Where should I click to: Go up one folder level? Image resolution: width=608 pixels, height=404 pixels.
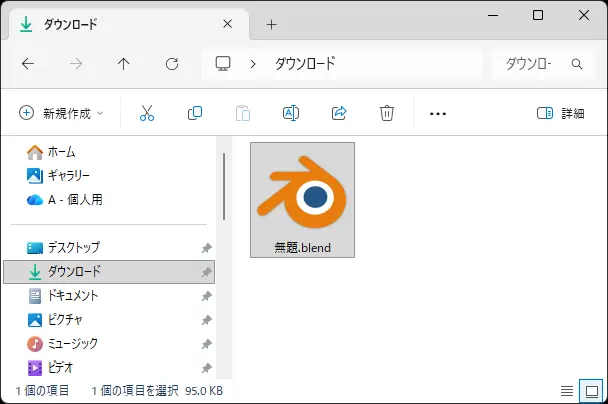[x=124, y=64]
